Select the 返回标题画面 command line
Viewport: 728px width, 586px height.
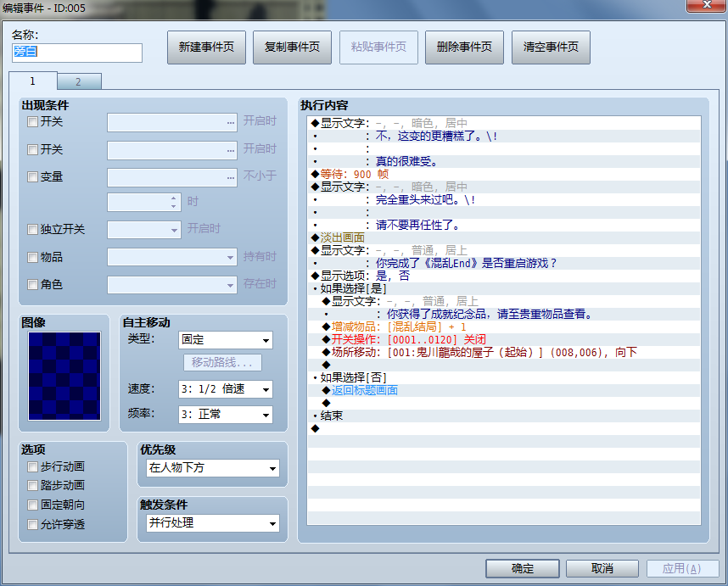(504, 390)
